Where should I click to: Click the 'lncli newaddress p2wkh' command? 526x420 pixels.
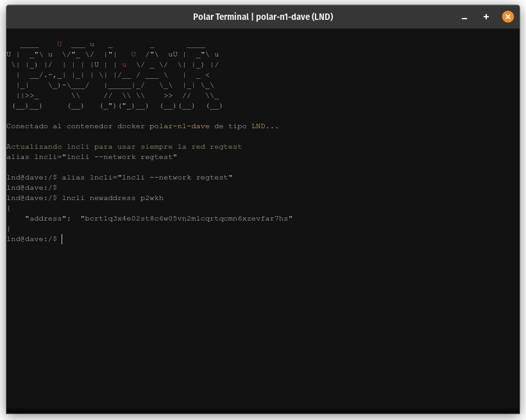coord(112,198)
